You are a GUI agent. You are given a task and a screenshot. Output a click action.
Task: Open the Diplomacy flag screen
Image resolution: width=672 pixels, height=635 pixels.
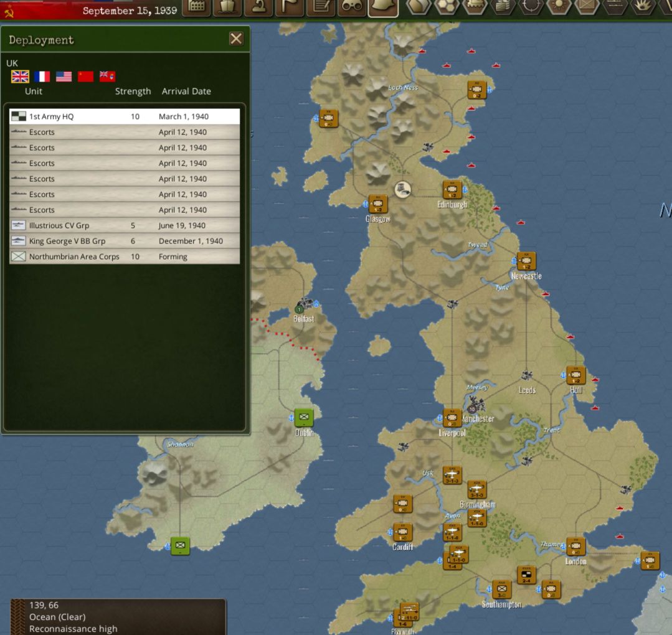(289, 7)
